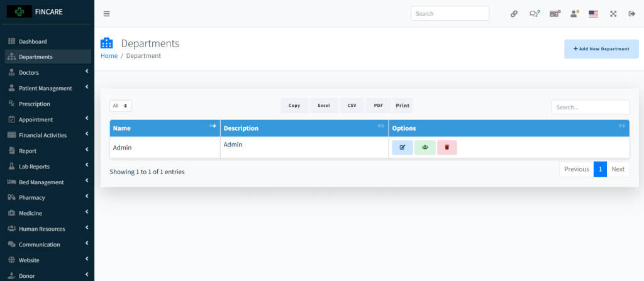Open the US flag language selector
644x281 pixels.
[x=593, y=14]
